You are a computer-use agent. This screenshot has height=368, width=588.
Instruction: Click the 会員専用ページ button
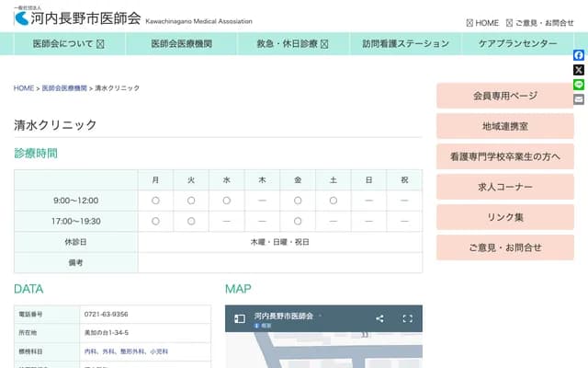[504, 96]
